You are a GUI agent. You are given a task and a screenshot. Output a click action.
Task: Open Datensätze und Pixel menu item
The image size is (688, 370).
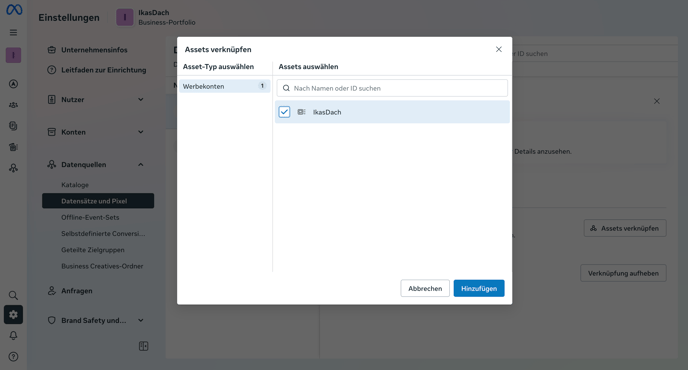tap(98, 201)
